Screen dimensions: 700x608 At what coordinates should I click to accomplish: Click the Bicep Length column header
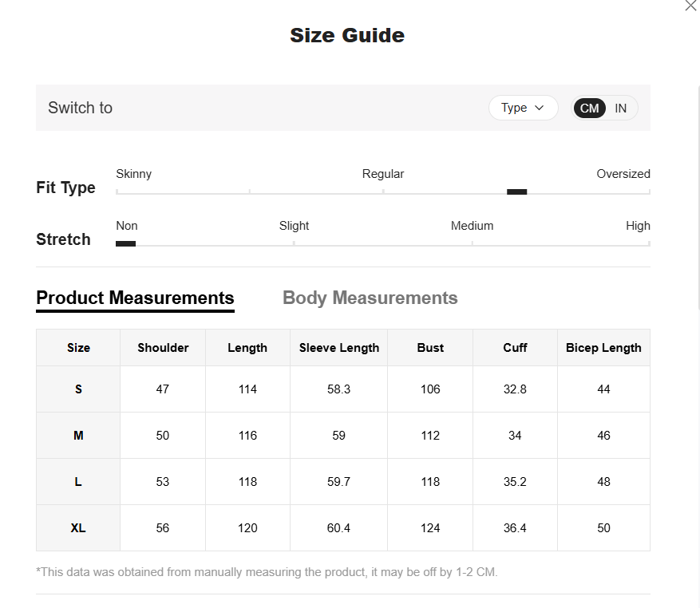click(603, 348)
